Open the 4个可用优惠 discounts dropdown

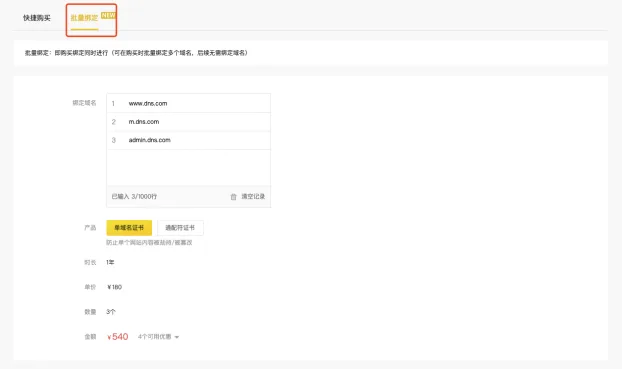158,337
